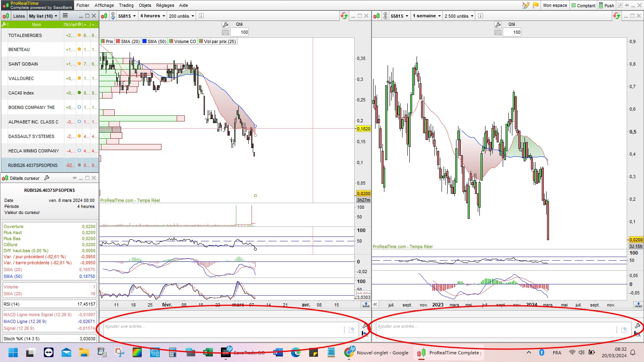Viewport: 644px width, 362px height.
Task: Click the left chart link-group icon
Action: coord(112,16)
